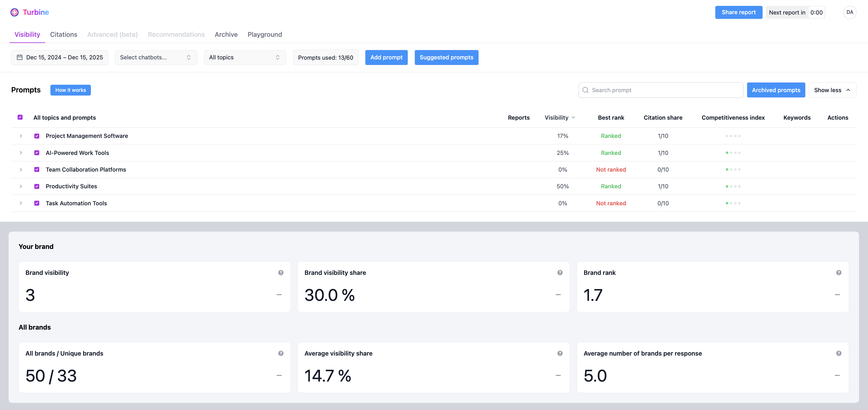The image size is (868, 410).
Task: Open Brand visibility share help icon
Action: point(560,272)
